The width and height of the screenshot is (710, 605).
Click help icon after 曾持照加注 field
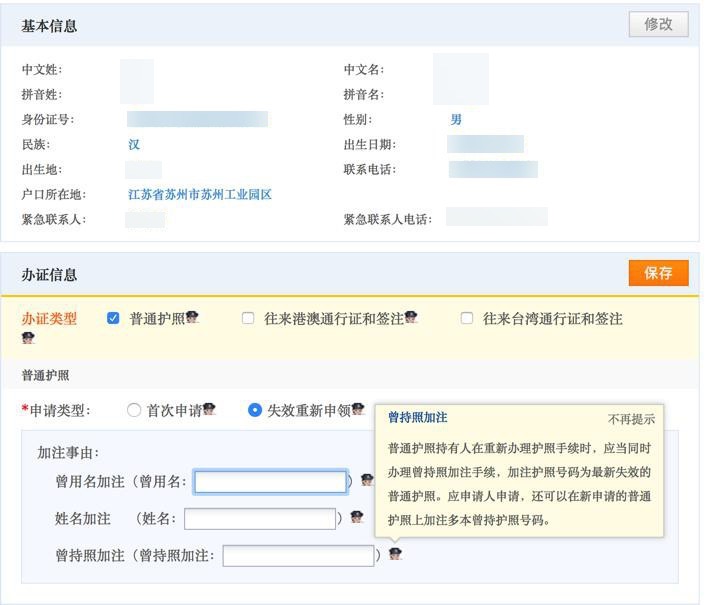click(395, 553)
